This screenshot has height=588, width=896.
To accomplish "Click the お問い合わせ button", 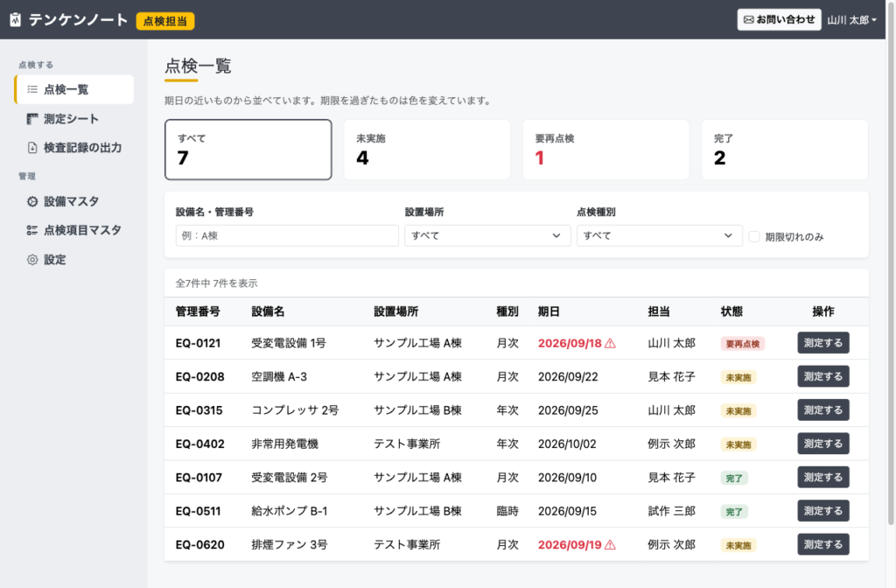I will (779, 19).
